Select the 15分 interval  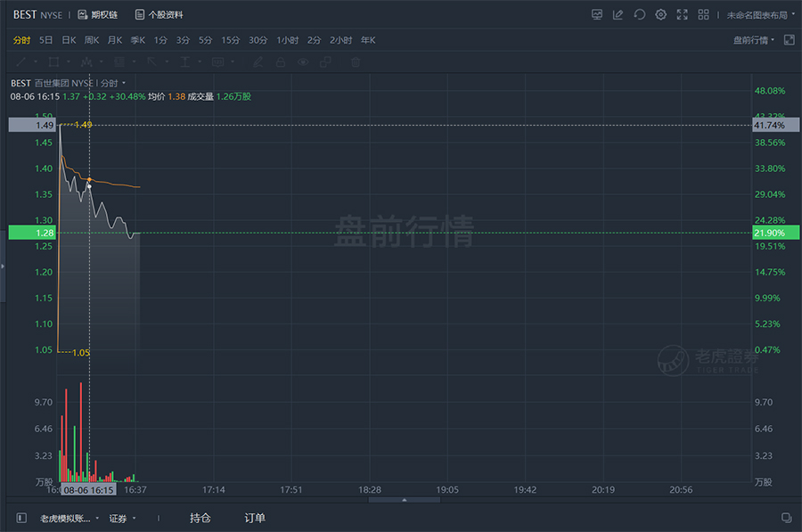point(230,40)
